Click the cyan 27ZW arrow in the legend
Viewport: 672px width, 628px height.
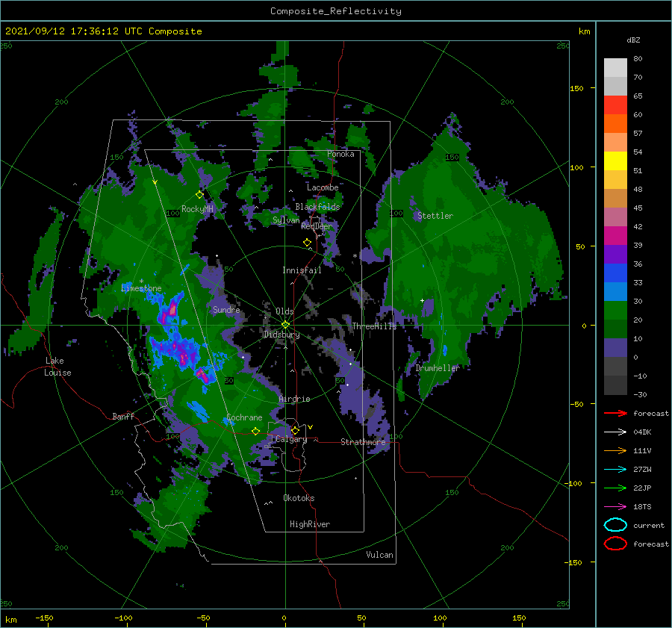click(x=615, y=469)
